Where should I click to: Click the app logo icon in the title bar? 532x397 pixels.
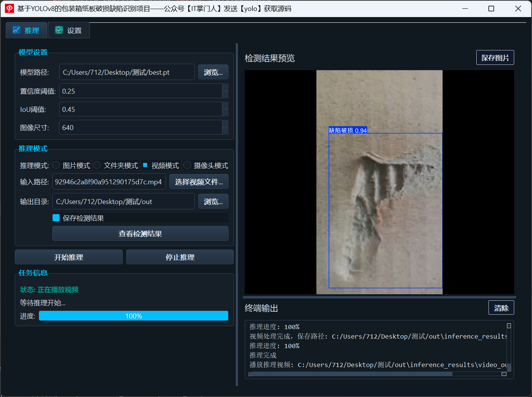pyautogui.click(x=9, y=8)
